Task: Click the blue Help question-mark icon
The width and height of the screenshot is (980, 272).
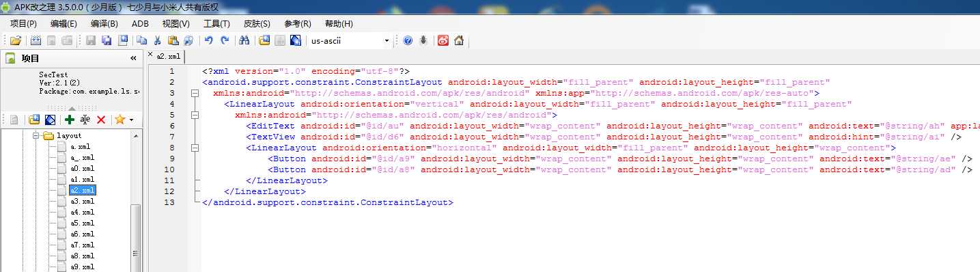Action: coord(408,40)
